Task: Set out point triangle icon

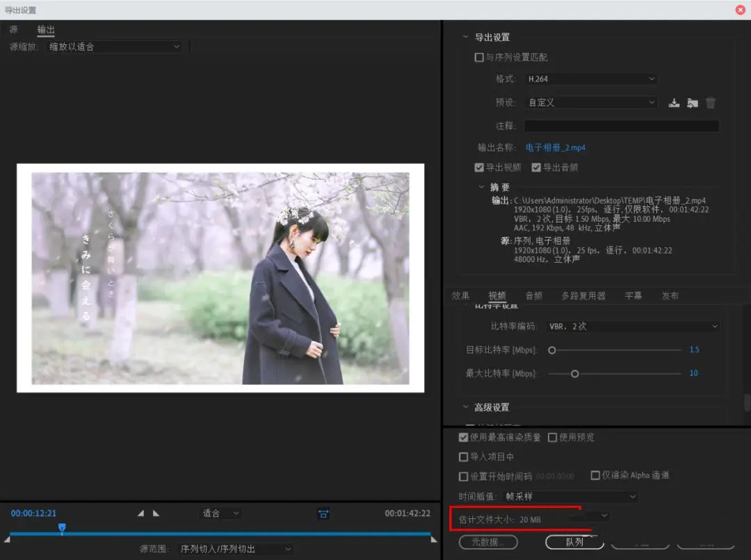Action: [156, 513]
